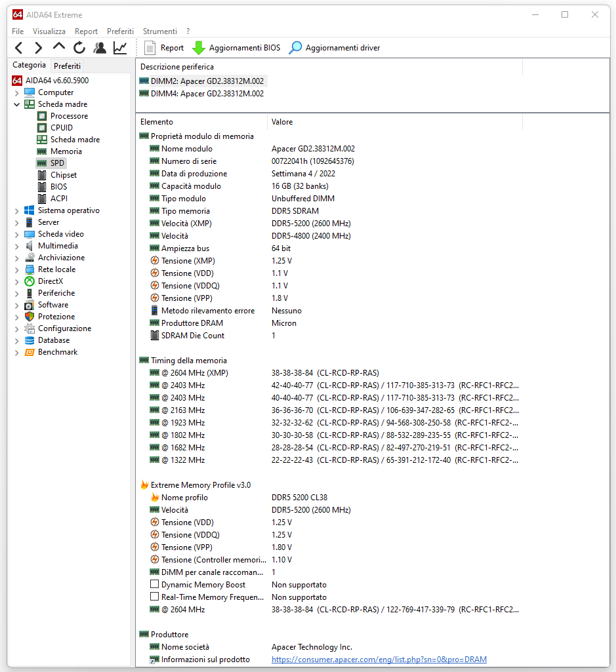This screenshot has height=672, width=616.
Task: Click the Nome società row
Action: pos(329,647)
